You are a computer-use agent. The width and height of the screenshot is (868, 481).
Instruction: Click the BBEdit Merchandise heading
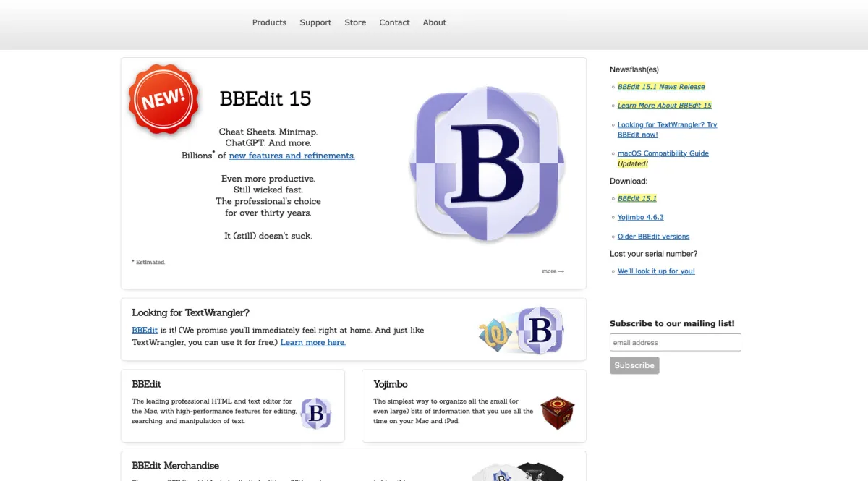point(175,466)
